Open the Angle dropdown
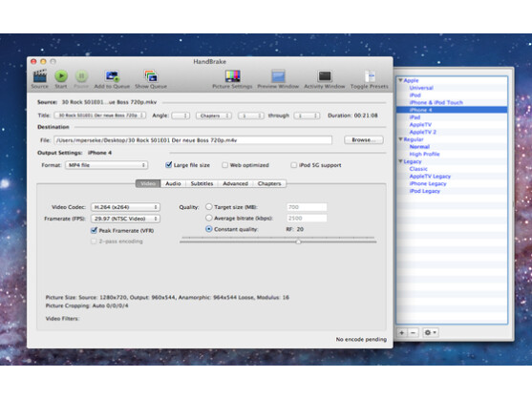The image size is (532, 399). tap(181, 115)
